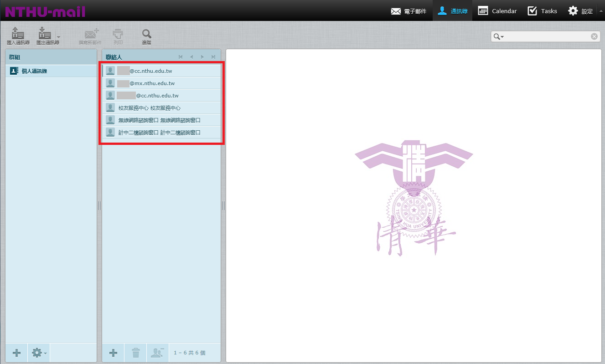Click the 撰寫新郵件 compose mail icon
The height and width of the screenshot is (364, 605).
[90, 35]
